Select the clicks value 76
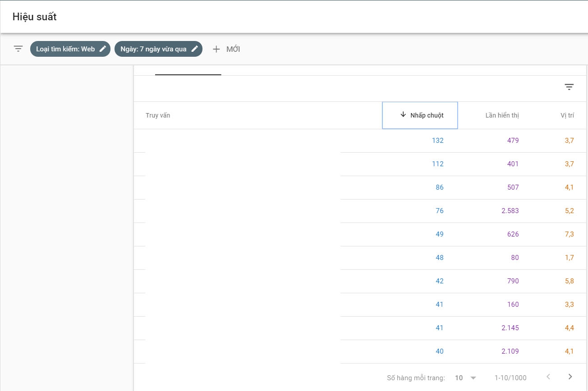 tap(440, 211)
